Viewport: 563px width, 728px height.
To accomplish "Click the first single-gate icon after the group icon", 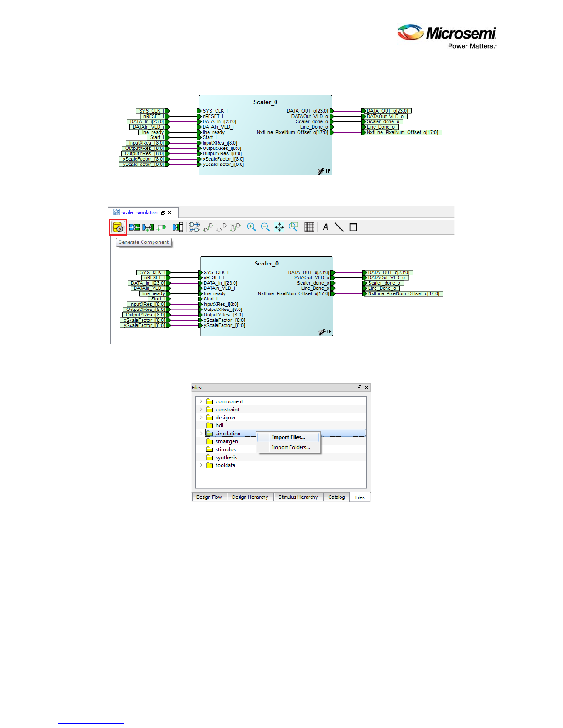I will [208, 227].
